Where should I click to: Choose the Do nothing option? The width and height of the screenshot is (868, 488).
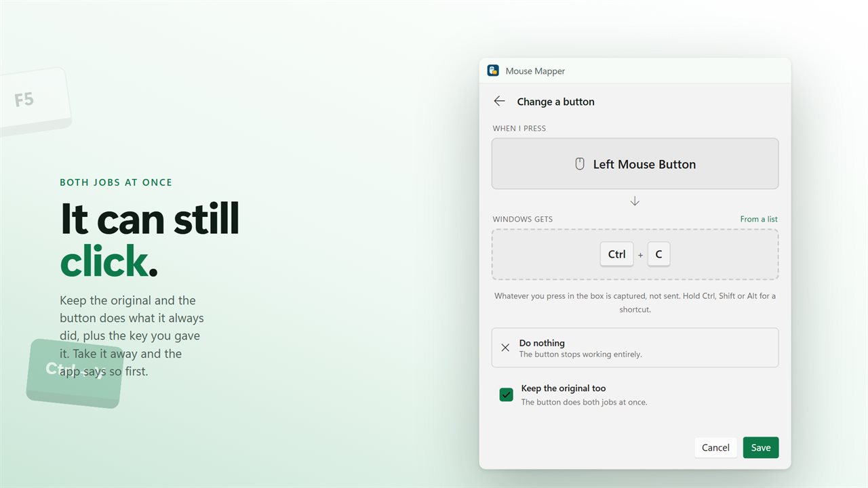pyautogui.click(x=635, y=348)
